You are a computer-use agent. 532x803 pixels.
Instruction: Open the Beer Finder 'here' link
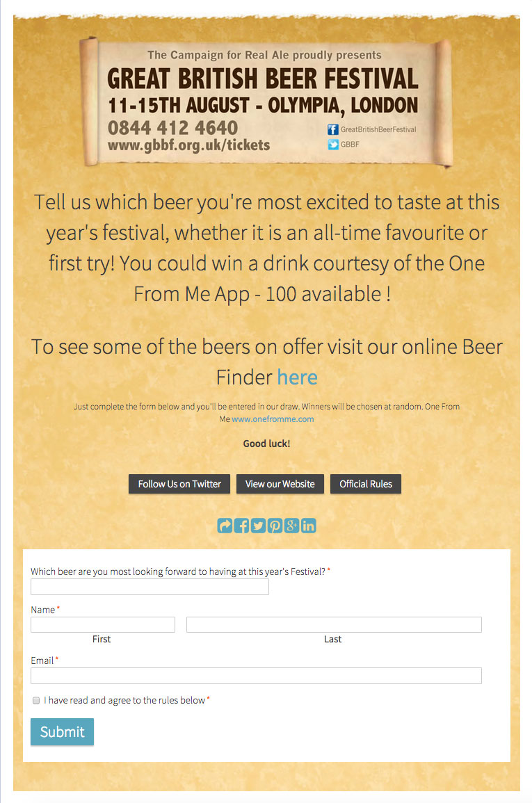pos(297,376)
